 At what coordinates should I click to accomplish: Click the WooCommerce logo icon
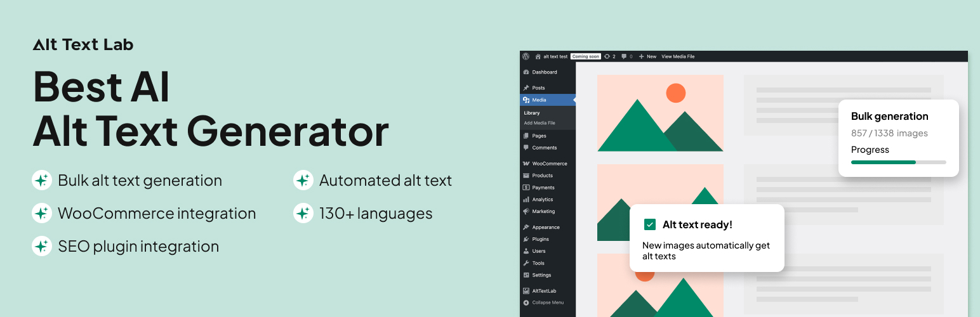coord(526,164)
